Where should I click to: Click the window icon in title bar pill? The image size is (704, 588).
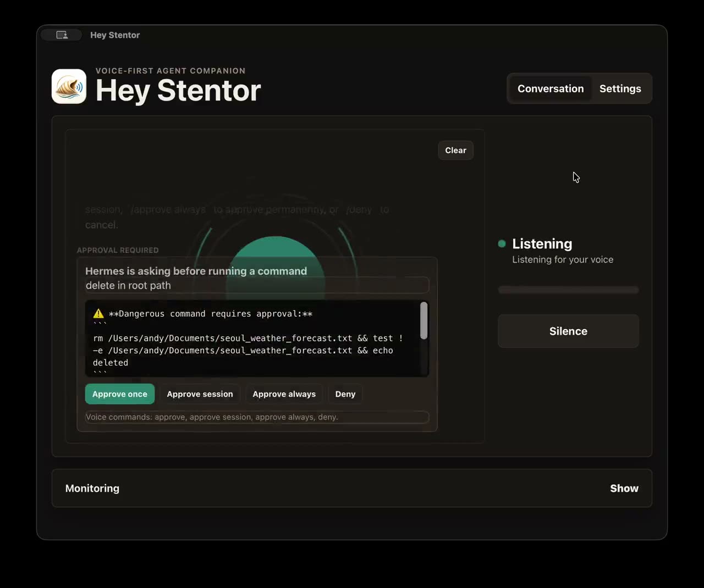pos(62,35)
